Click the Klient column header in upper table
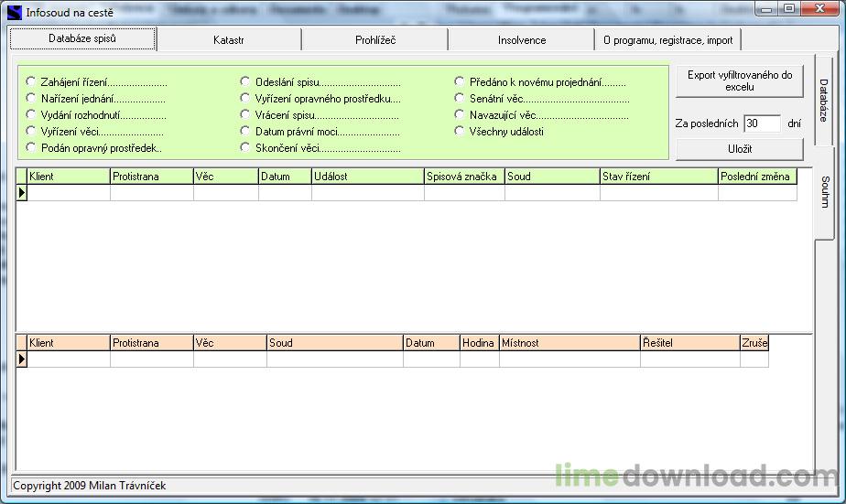846x504 pixels. pyautogui.click(x=68, y=177)
